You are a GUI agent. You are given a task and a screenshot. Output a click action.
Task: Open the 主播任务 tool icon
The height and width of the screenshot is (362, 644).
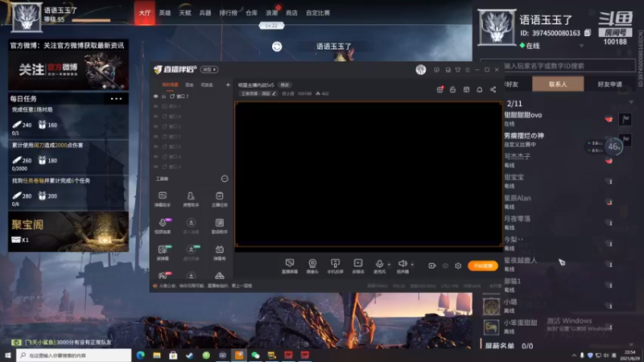[x=219, y=199]
